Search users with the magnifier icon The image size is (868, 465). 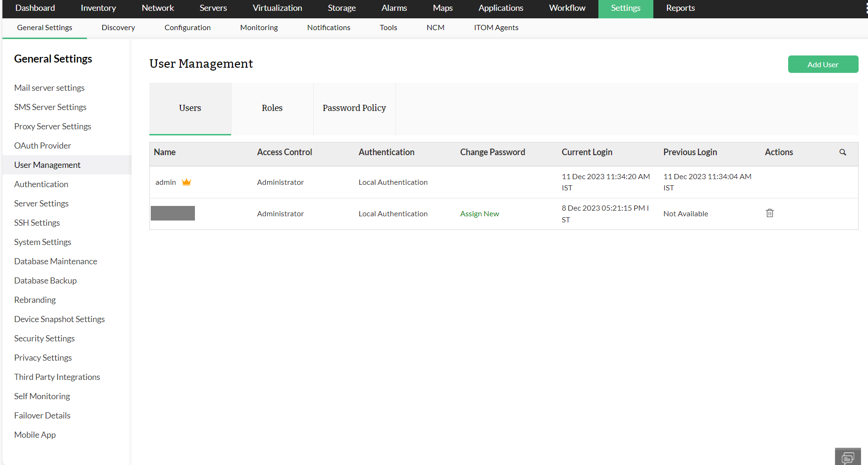click(843, 152)
